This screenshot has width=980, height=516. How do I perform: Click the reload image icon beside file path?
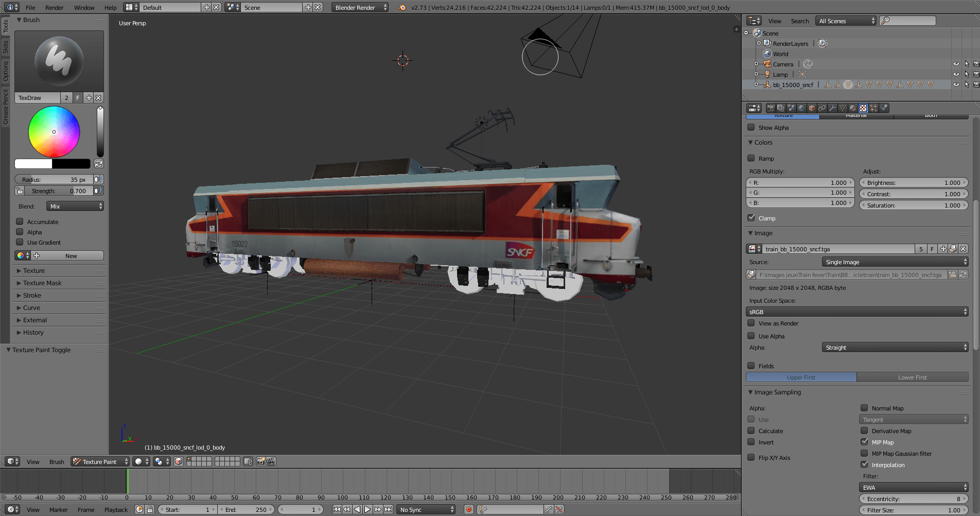pyautogui.click(x=963, y=275)
